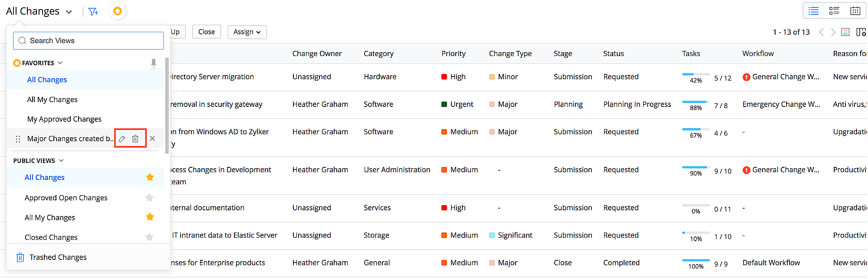
Task: Click the filter add icon
Action: pyautogui.click(x=93, y=12)
